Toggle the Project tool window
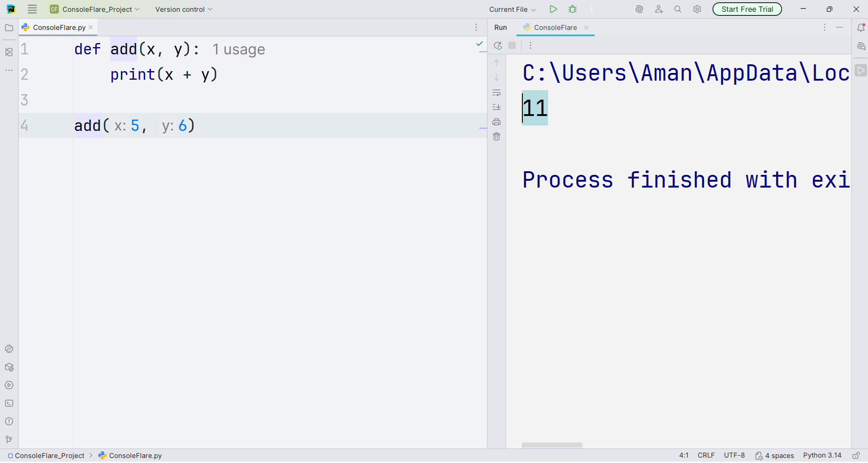This screenshot has width=868, height=463. [9, 28]
